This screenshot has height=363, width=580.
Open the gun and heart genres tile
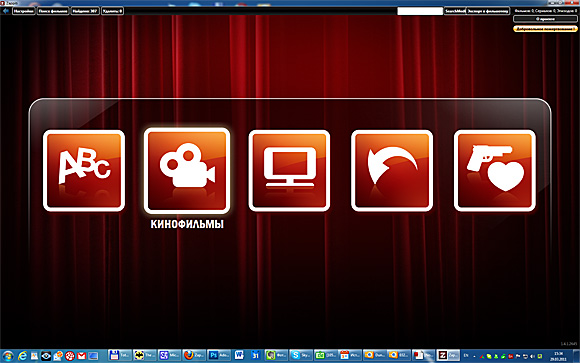495,171
